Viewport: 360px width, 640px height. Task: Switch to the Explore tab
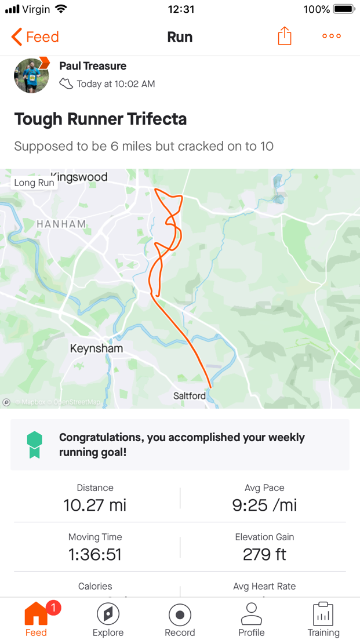(108, 619)
